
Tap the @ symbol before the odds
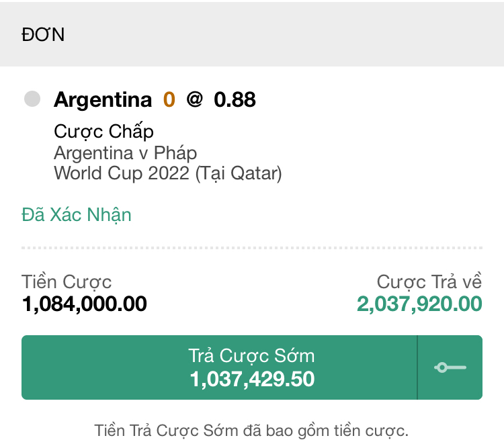194,99
